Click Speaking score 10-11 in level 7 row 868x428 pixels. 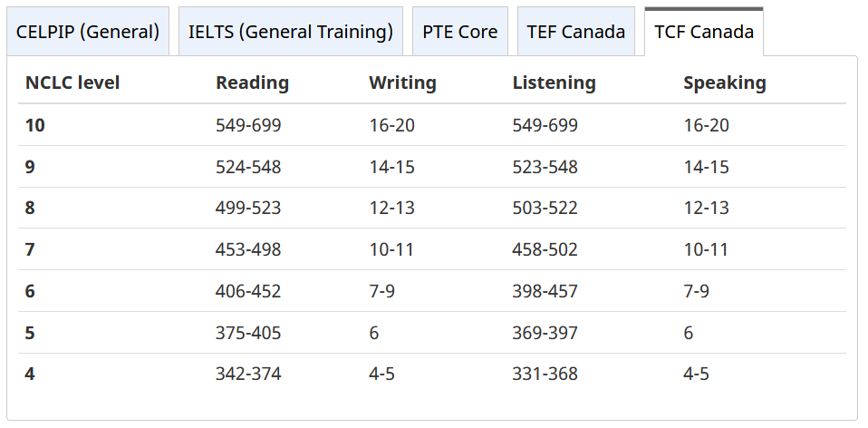707,249
